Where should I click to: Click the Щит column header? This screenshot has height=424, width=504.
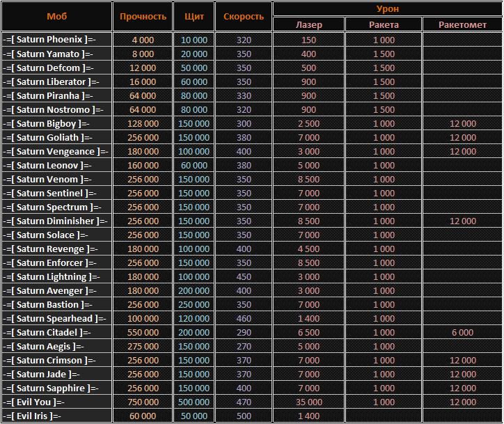(194, 16)
